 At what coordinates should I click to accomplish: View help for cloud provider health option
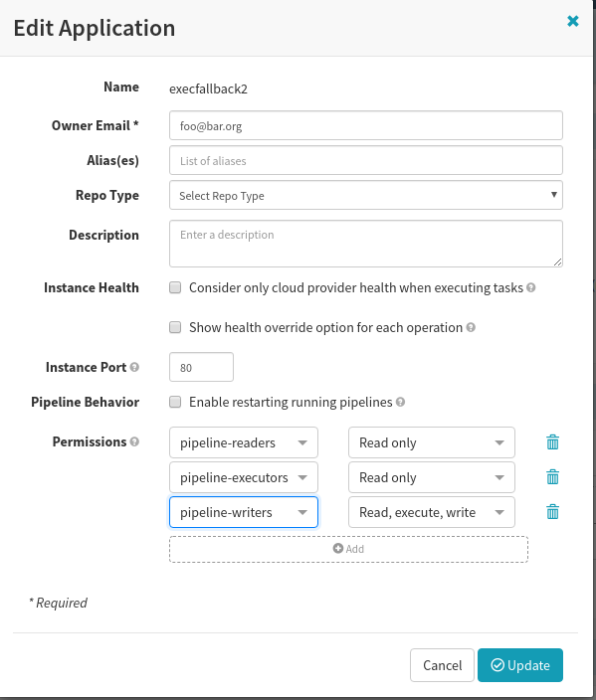530,287
